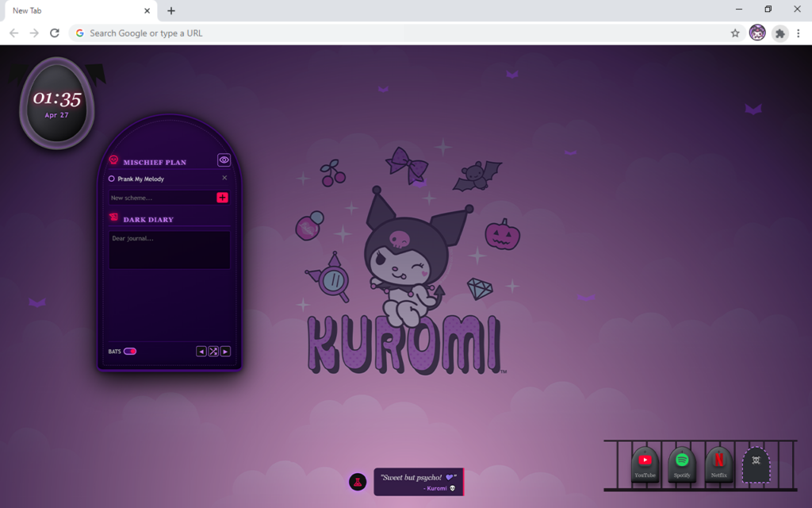Screen dimensions: 812x508
Task: Toggle the BATS switch off
Action: click(x=130, y=351)
